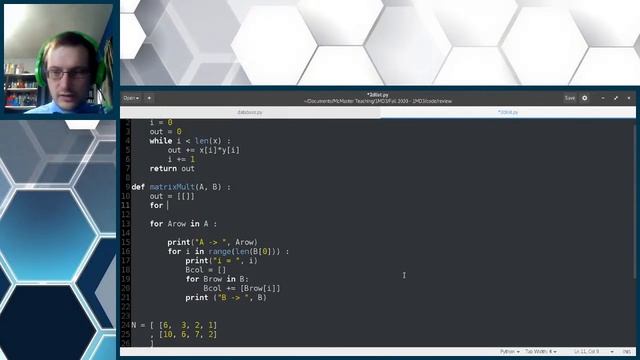Click the 'while i < len(x) :' line
This screenshot has height=360, width=640.
(190, 141)
